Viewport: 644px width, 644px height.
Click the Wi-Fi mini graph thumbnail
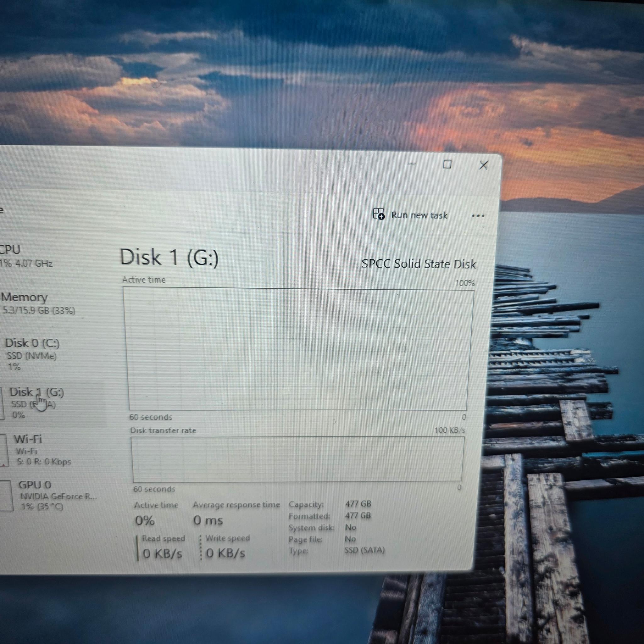[x=4, y=451]
